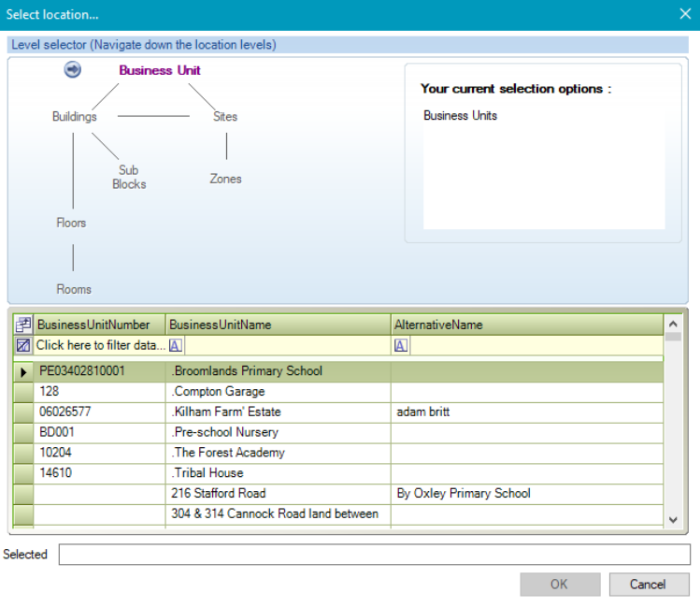Open BusinessUnitName filter operator icon
The image size is (700, 607).
tap(176, 345)
